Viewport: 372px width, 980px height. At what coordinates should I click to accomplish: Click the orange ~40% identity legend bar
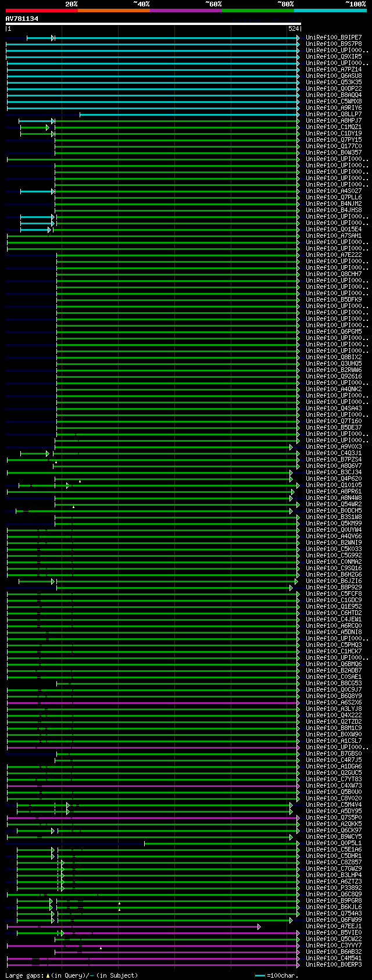coord(113,10)
